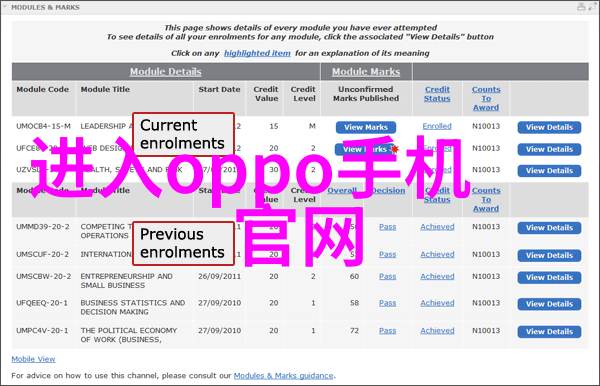Screen dimensions: 600x386
Task: Open the Mobile View link
Action: (33, 359)
